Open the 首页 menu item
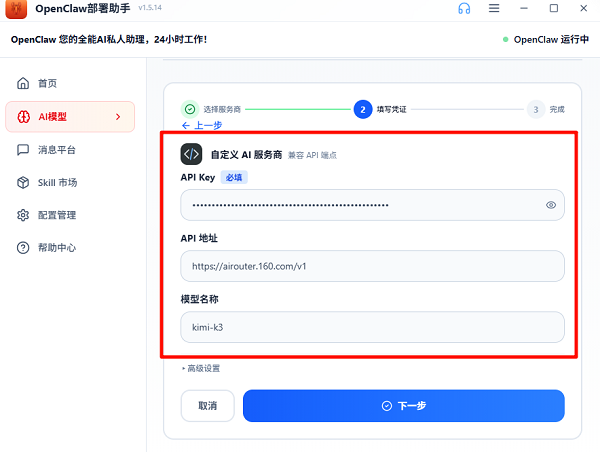Screen dimensions: 600x452 pyautogui.click(x=70, y=83)
